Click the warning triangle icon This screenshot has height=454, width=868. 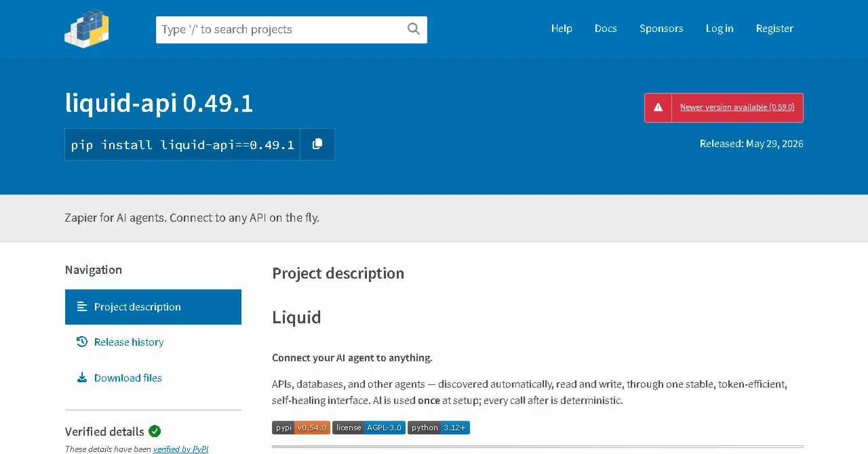click(658, 107)
